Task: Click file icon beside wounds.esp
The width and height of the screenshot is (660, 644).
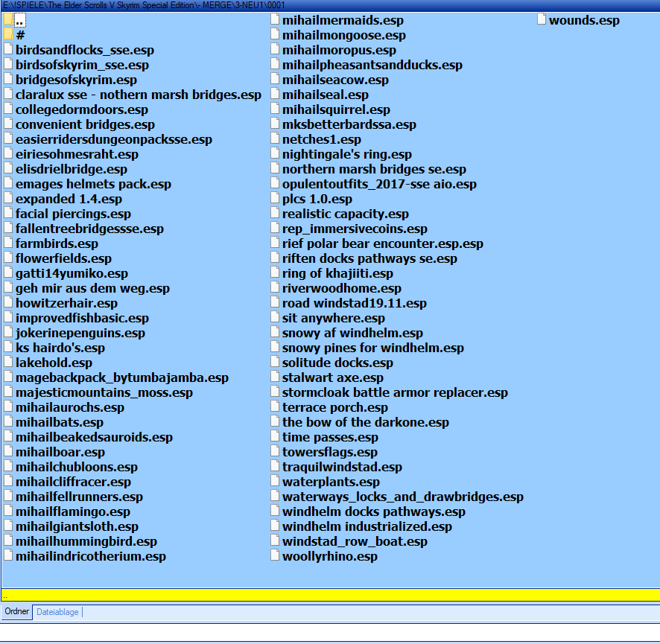Action: 542,19
